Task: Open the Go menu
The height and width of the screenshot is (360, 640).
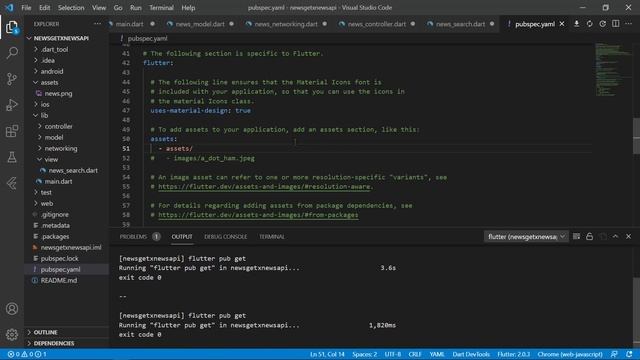Action: (x=118, y=8)
